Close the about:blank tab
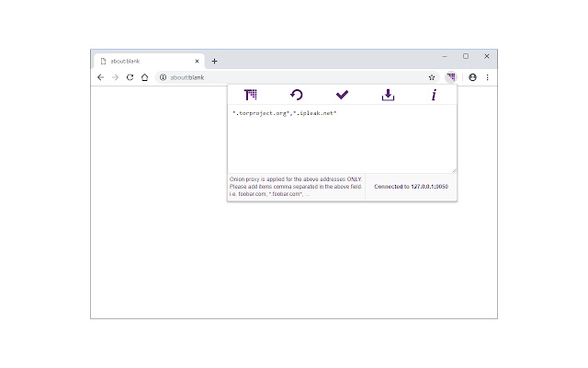Screen dimensions: 588x368 [197, 62]
